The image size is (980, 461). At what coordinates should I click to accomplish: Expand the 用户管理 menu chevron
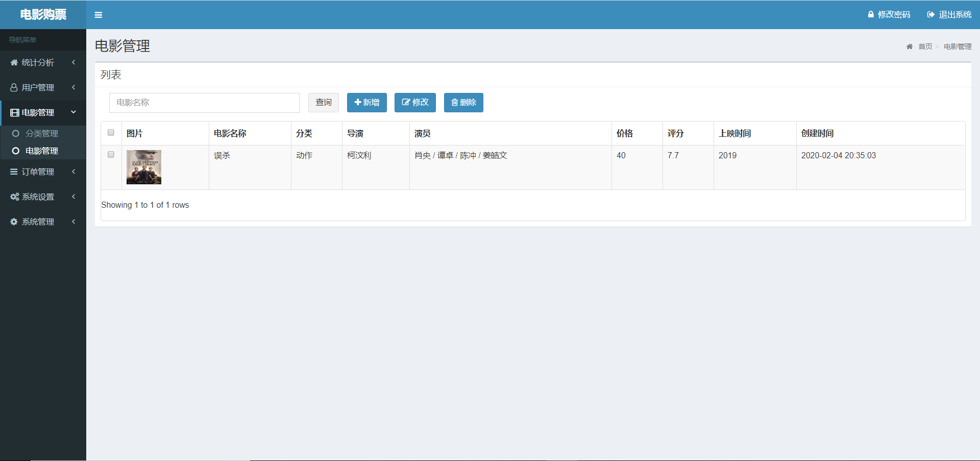(73, 87)
